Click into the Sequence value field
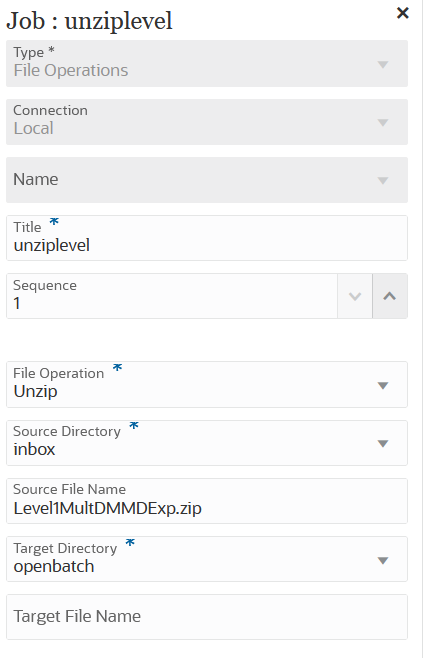 coord(172,296)
